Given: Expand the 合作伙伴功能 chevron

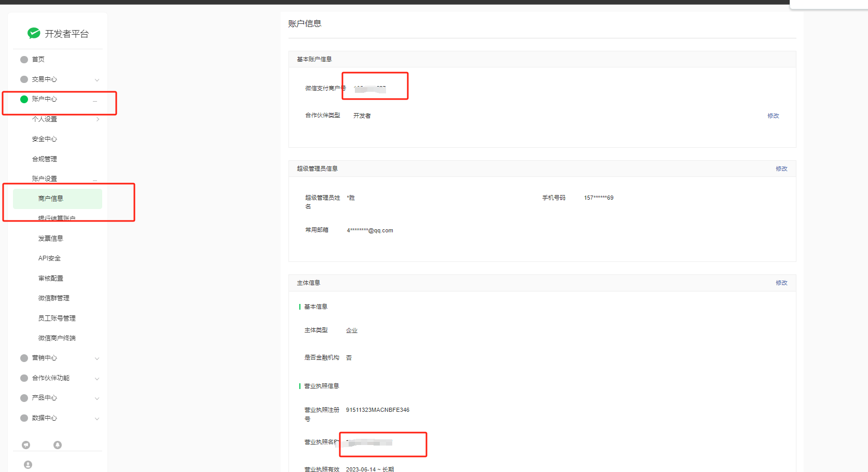Looking at the screenshot, I should tap(97, 379).
